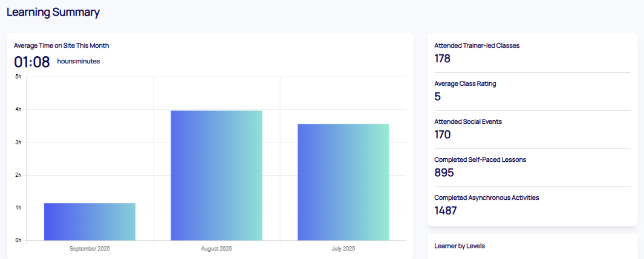Click the September 2025 bar in chart
Image resolution: width=644 pixels, height=259 pixels.
(x=89, y=222)
